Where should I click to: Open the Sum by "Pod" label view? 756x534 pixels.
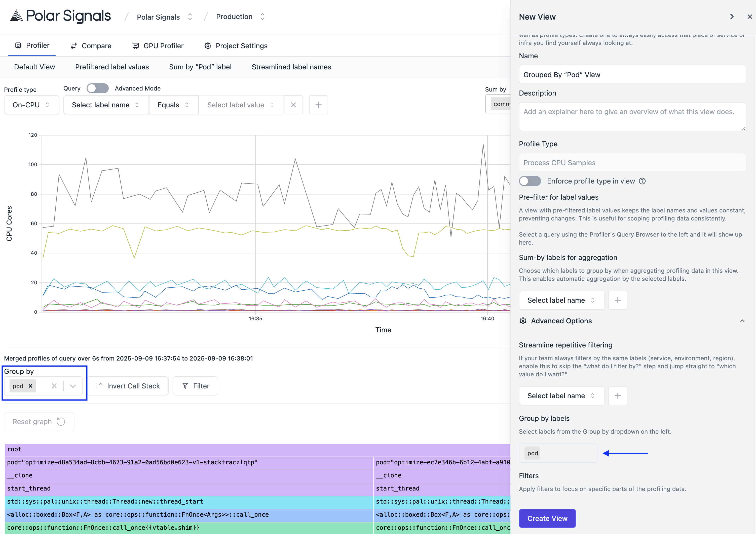coord(200,67)
